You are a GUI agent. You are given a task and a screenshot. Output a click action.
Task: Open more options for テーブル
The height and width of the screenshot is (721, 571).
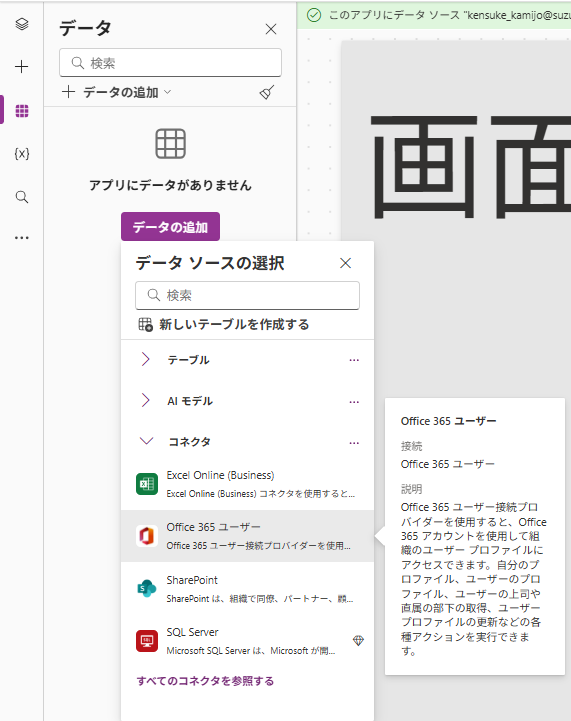click(354, 360)
